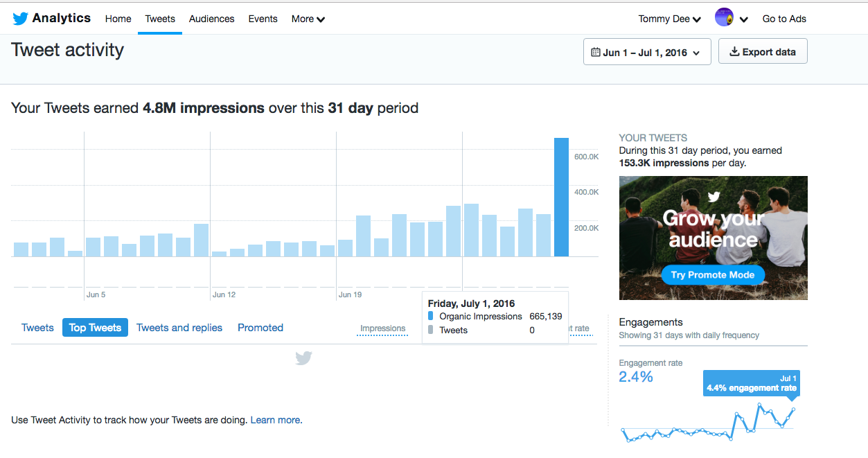Click the 400.0K axis label

[x=586, y=192]
